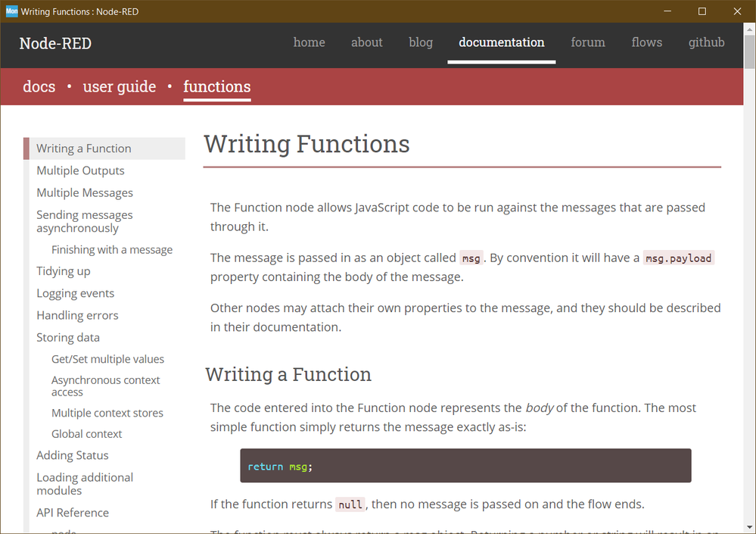Jump to Multiple Outputs section
Viewport: 756px width, 534px height.
click(x=80, y=170)
